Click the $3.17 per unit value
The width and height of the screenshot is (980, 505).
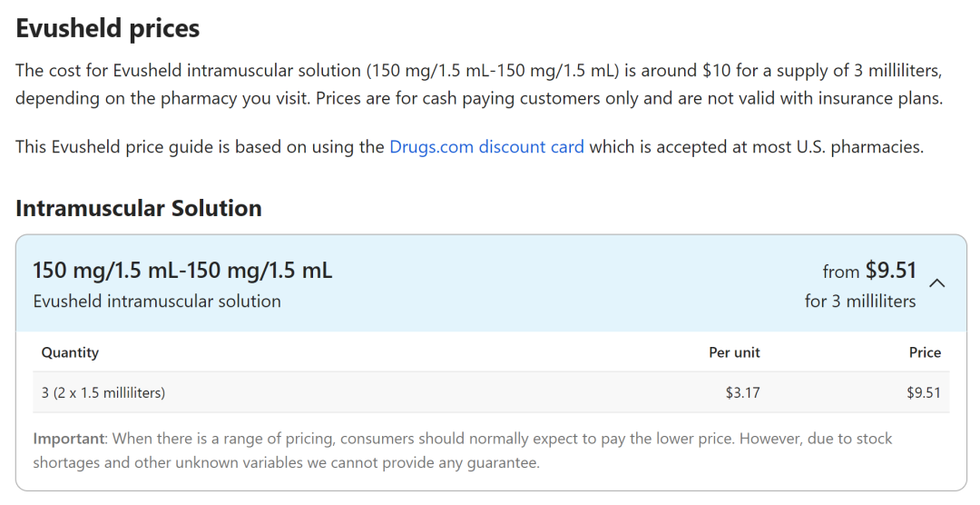(x=742, y=392)
